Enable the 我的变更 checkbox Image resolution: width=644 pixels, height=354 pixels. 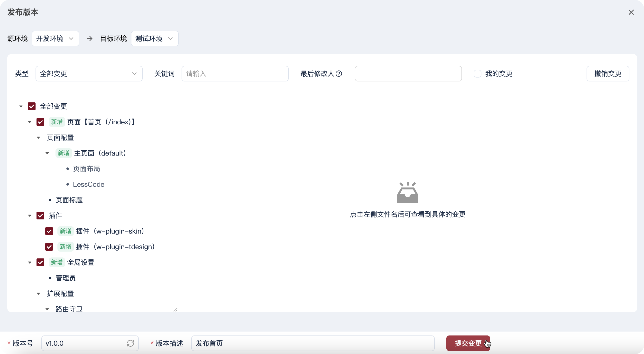[477, 74]
